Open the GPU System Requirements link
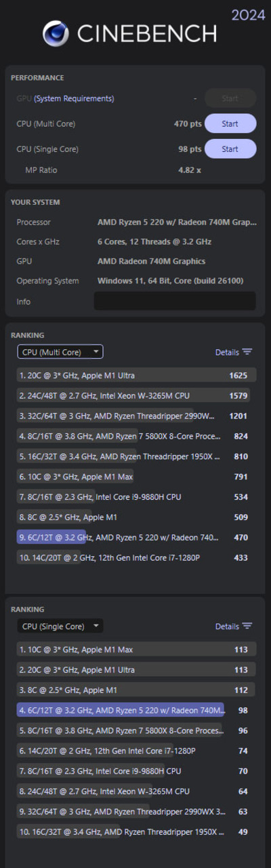This screenshot has width=271, height=868. click(74, 98)
